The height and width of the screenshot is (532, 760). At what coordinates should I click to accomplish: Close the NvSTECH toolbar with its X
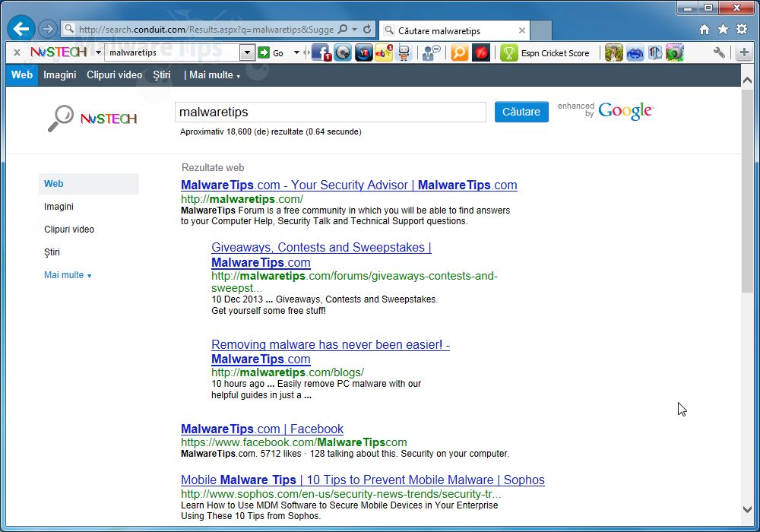pos(17,52)
